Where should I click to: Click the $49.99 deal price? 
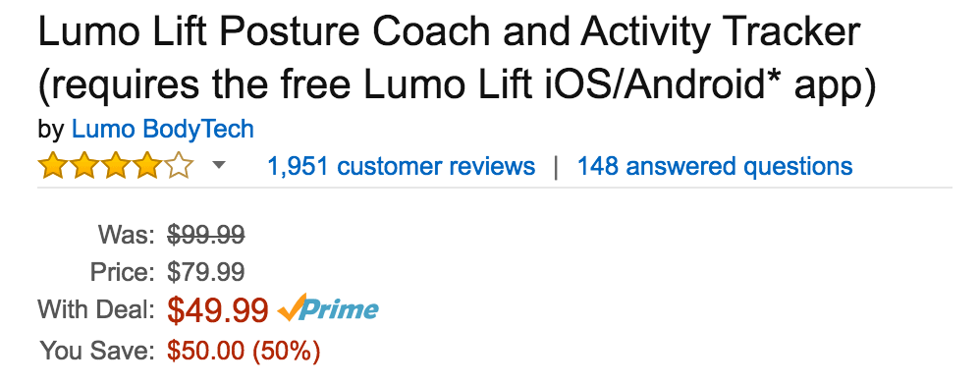tap(218, 310)
